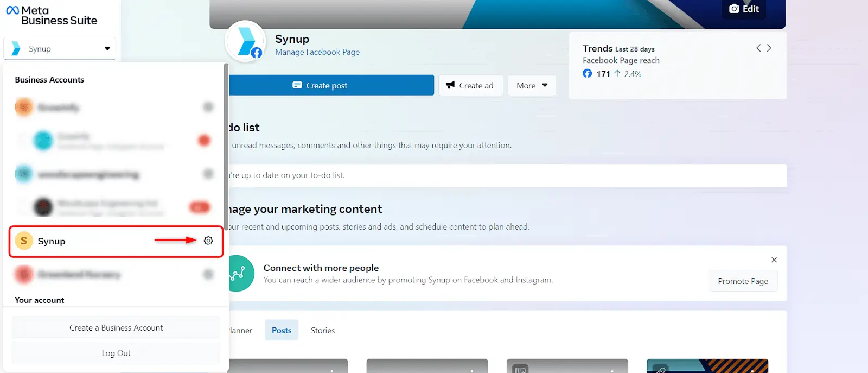
Task: Click the Meta Business Suite logo
Action: pyautogui.click(x=52, y=15)
